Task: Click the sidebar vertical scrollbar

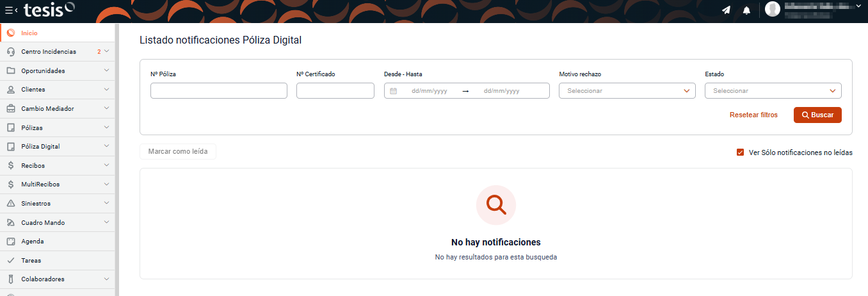Action: point(117,160)
